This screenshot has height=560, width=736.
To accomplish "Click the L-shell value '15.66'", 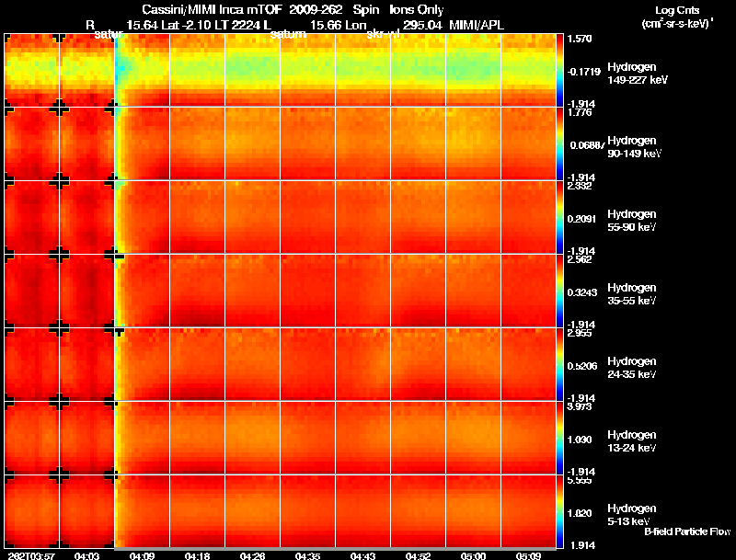I will (x=326, y=26).
